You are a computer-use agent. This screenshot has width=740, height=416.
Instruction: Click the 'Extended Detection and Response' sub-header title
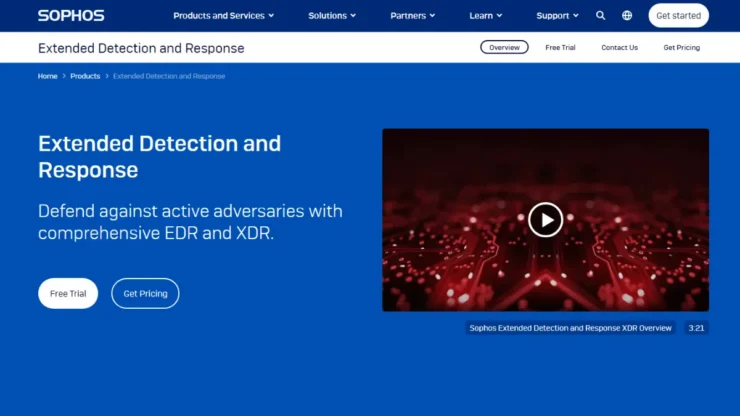point(141,48)
